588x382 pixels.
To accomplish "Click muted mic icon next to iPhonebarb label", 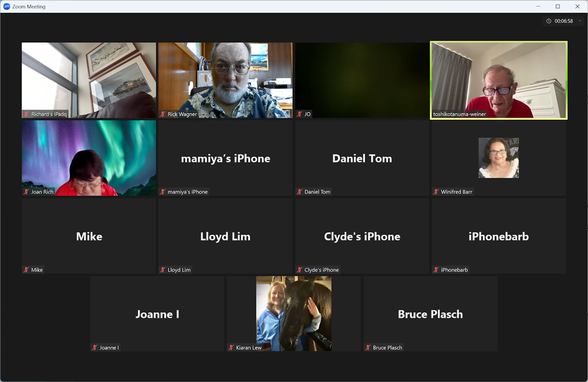I will pyautogui.click(x=436, y=270).
